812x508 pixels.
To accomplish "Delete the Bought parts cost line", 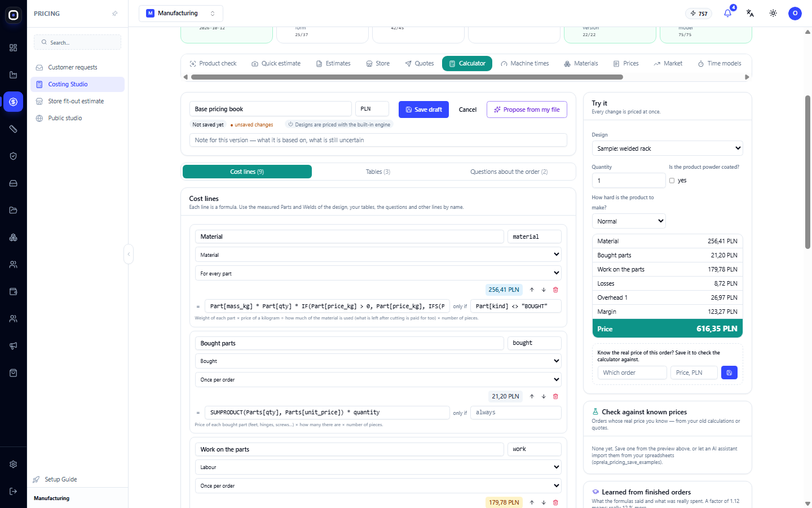I will click(x=555, y=396).
